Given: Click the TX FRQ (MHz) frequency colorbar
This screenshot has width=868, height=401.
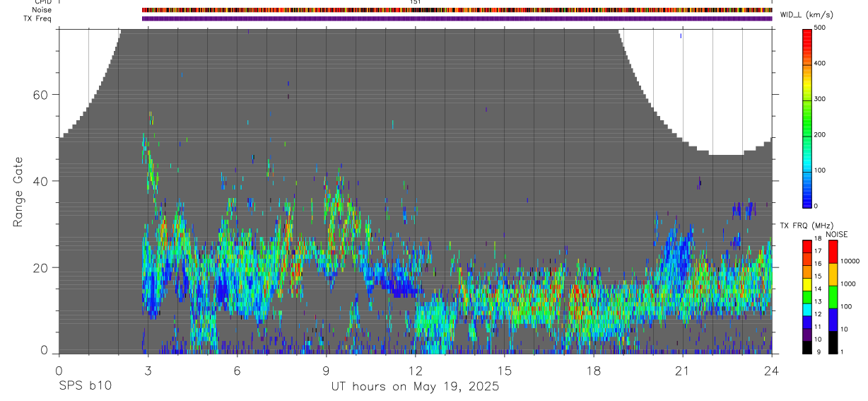Looking at the screenshot, I should 807,297.
